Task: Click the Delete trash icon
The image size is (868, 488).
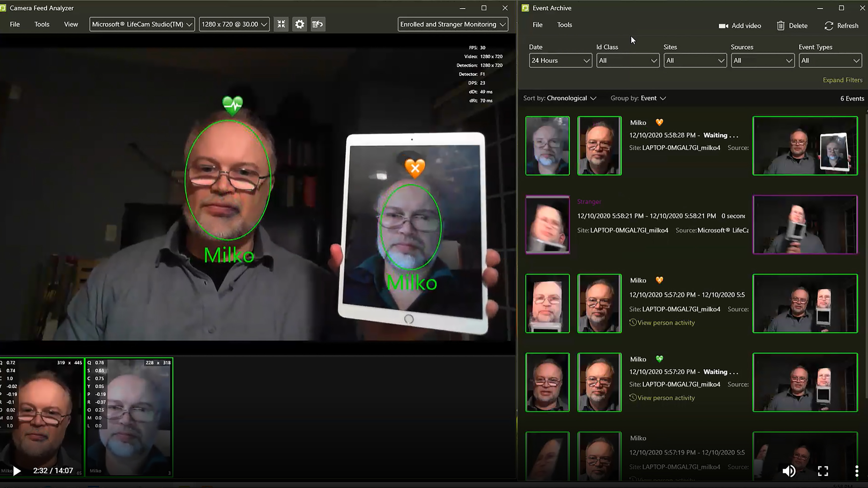Action: (780, 26)
